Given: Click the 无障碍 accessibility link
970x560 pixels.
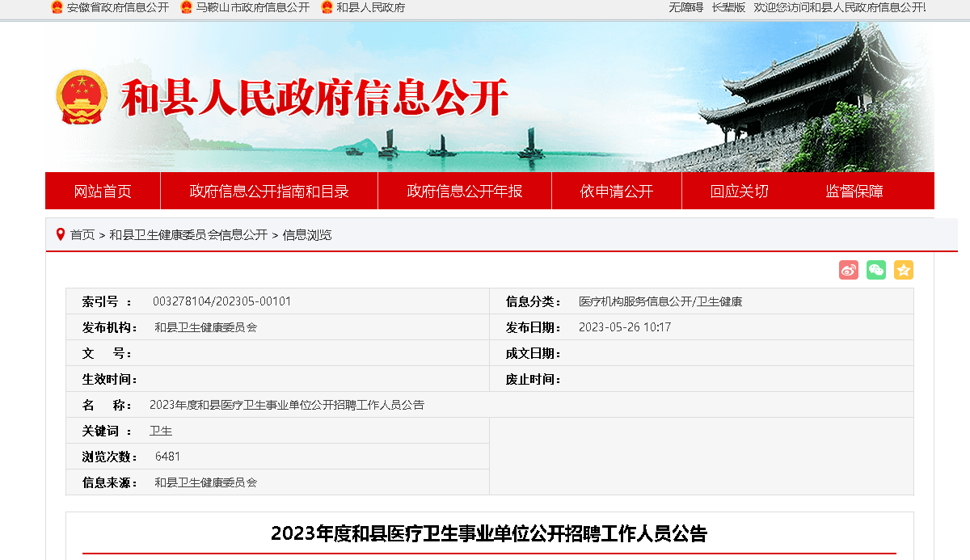Looking at the screenshot, I should point(685,7).
